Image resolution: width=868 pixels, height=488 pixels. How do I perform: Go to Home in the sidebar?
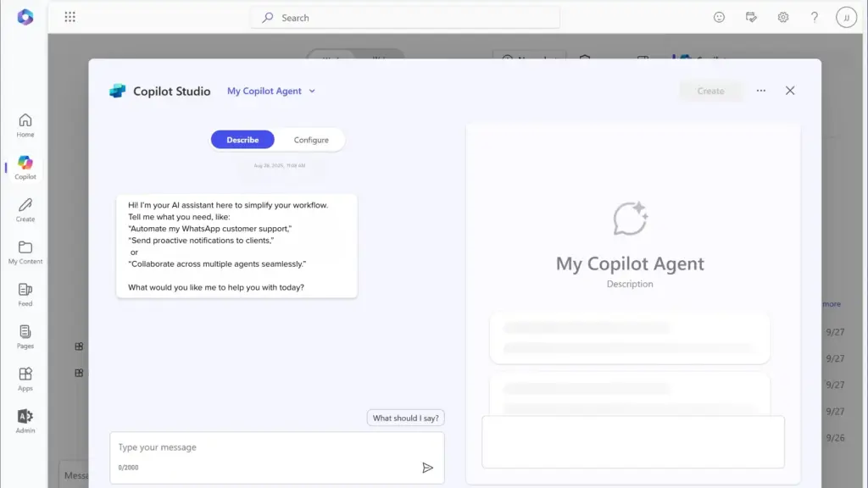pos(25,125)
